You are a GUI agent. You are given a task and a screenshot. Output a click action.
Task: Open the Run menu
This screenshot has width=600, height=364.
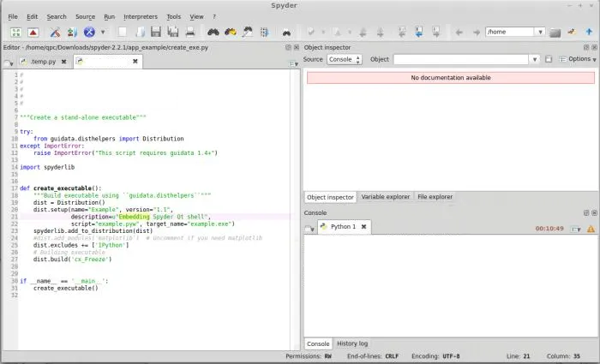point(109,17)
